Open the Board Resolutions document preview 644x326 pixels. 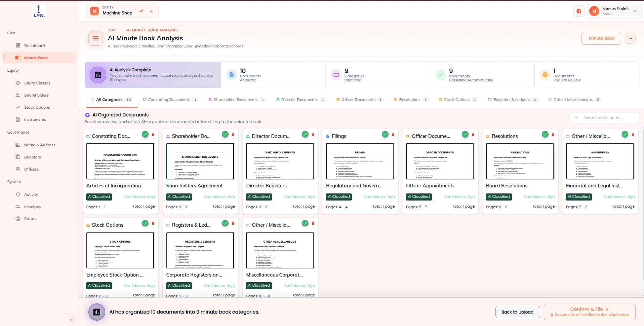(520, 161)
